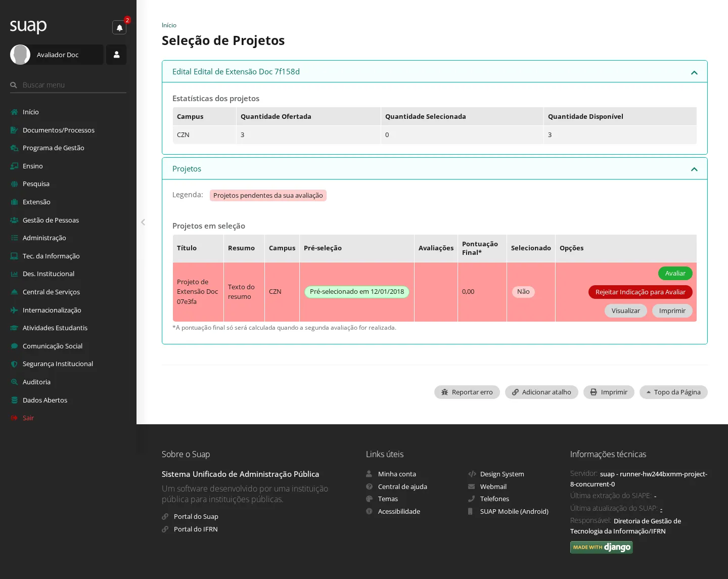This screenshot has height=579, width=728.
Task: Collapse the Projetos panel chevron
Action: [x=694, y=169]
